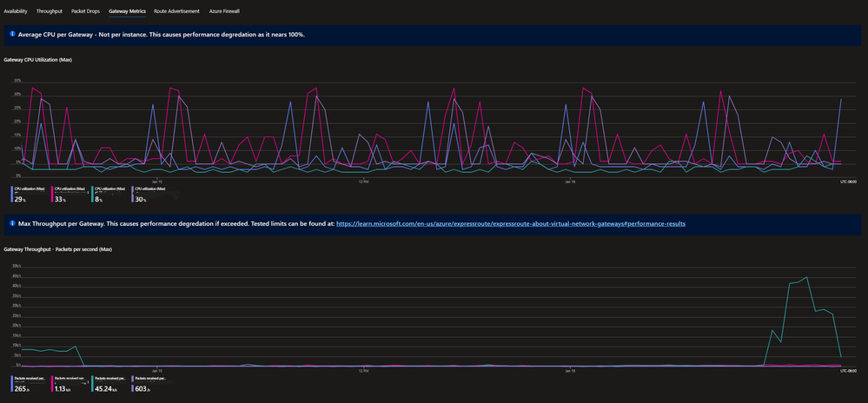This screenshot has width=868, height=403.
Task: Click the Average CPU per Gateway info banner text
Action: (x=162, y=35)
